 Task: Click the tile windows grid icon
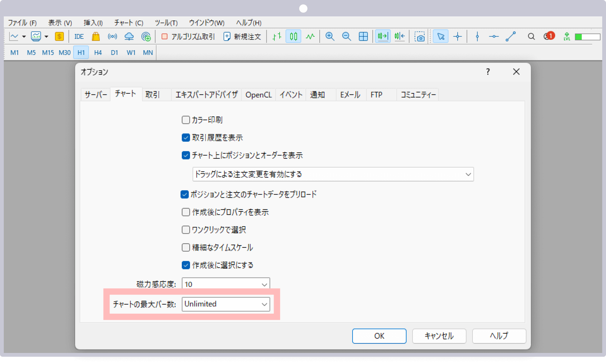pyautogui.click(x=363, y=37)
